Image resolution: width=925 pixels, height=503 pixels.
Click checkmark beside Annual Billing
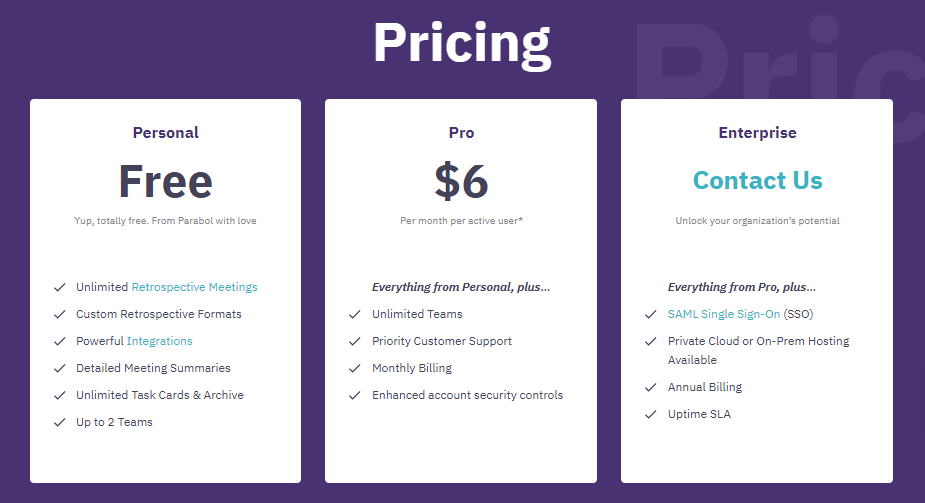(651, 387)
